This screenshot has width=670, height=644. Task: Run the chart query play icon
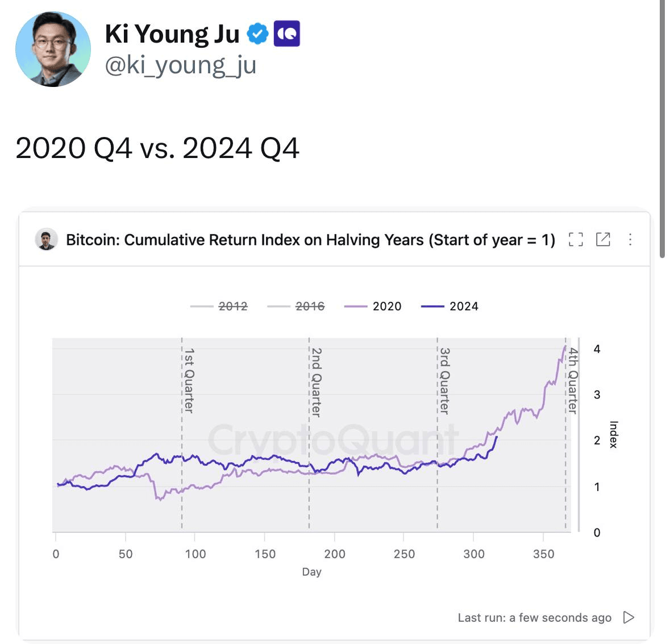tap(629, 617)
